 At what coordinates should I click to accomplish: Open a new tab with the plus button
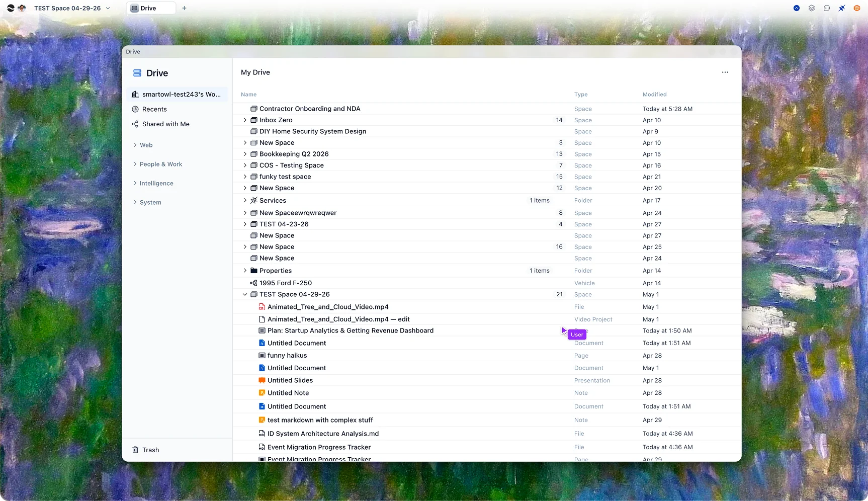point(185,8)
